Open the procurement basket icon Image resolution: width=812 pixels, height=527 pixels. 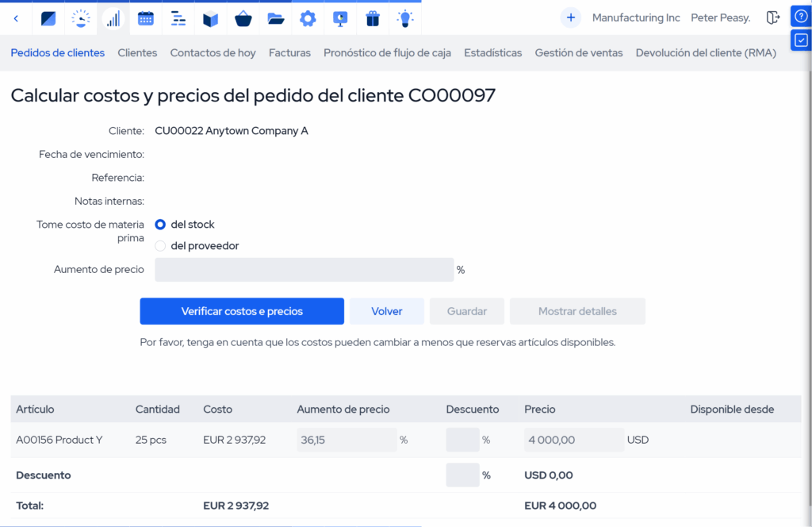point(243,17)
